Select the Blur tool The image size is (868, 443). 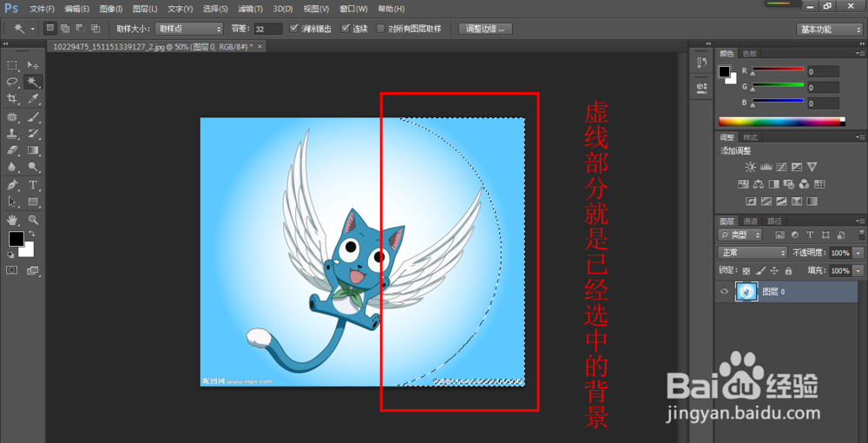click(x=12, y=167)
